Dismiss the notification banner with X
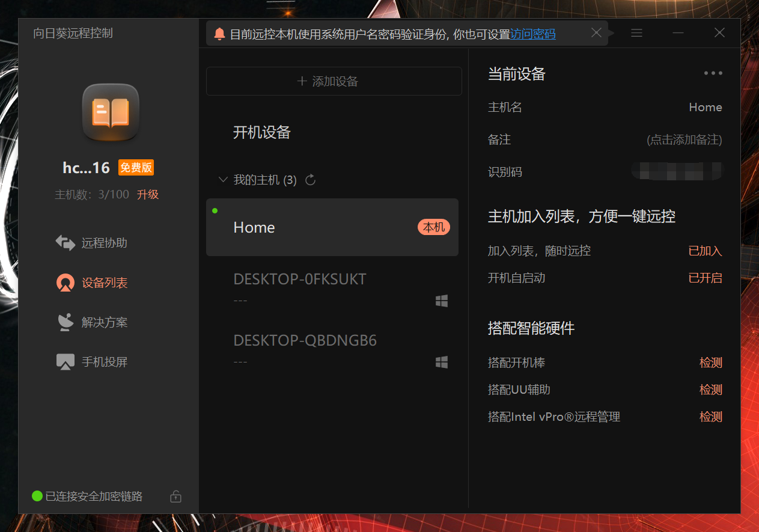Screen dimensions: 759x532 (x=596, y=33)
